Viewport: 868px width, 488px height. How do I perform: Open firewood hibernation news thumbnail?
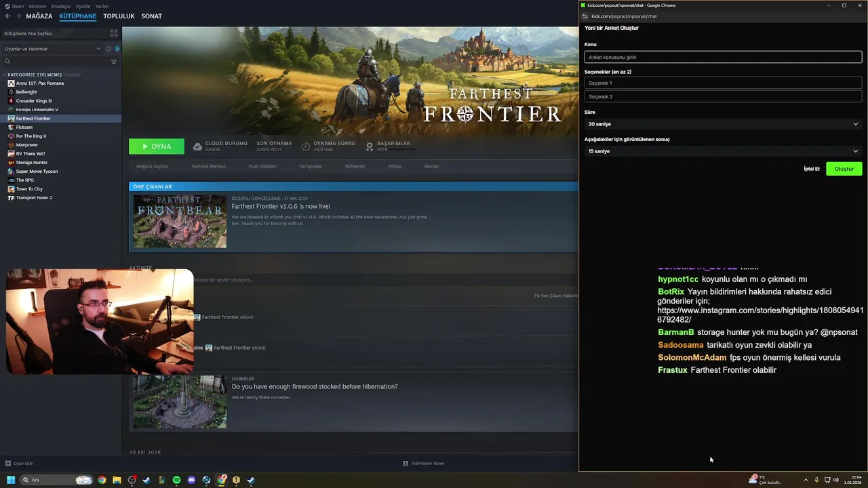click(x=180, y=402)
